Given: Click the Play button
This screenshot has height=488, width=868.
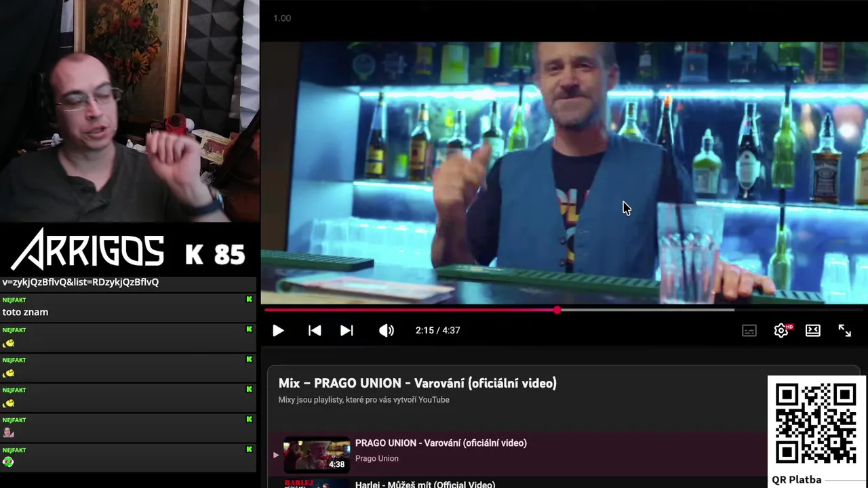Looking at the screenshot, I should pyautogui.click(x=278, y=331).
